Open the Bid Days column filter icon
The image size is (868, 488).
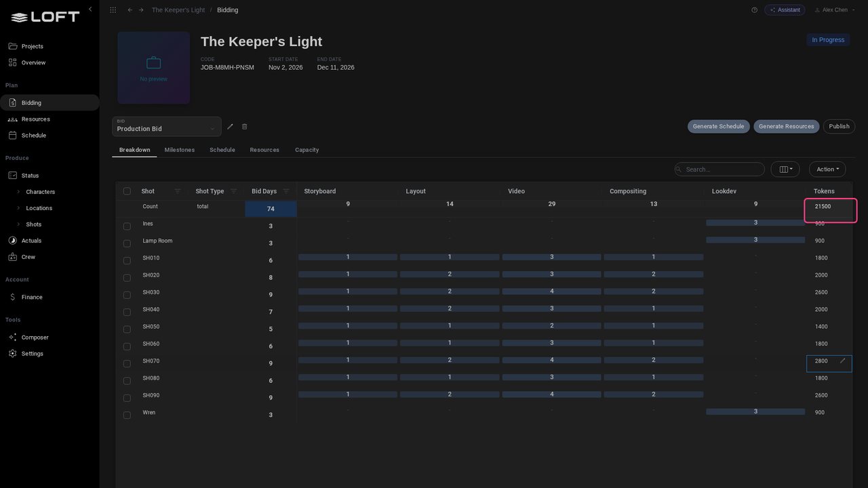click(286, 191)
